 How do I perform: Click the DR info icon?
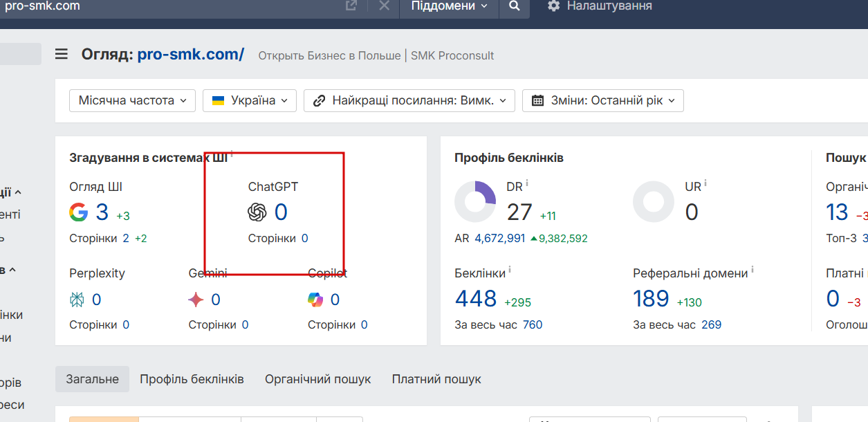click(x=527, y=183)
